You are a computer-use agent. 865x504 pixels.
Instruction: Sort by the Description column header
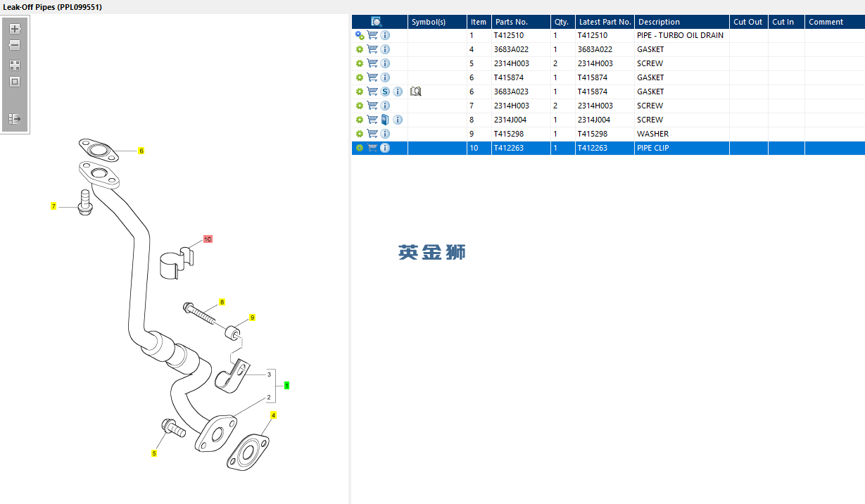coord(682,22)
